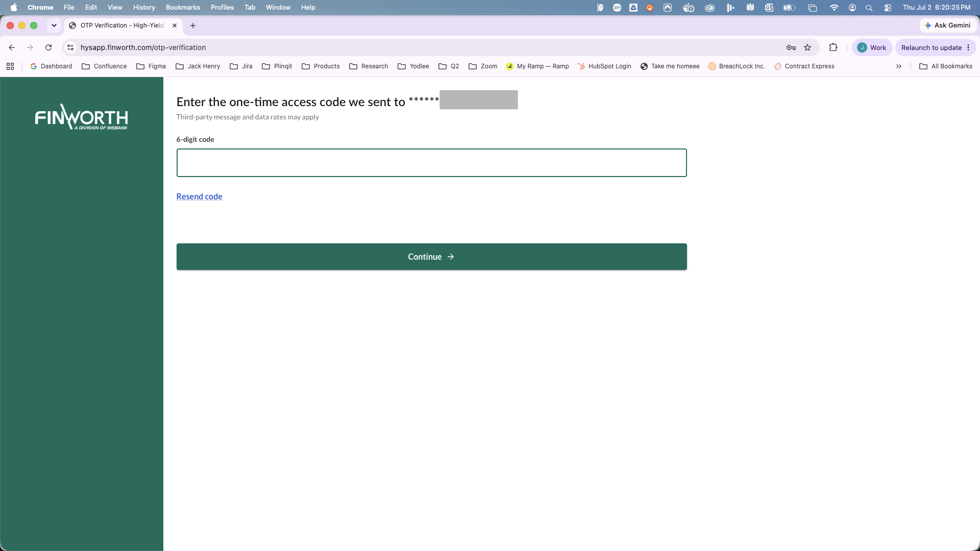The width and height of the screenshot is (980, 551).
Task: Show more bookmarks overflow chevron
Action: pyautogui.click(x=899, y=66)
